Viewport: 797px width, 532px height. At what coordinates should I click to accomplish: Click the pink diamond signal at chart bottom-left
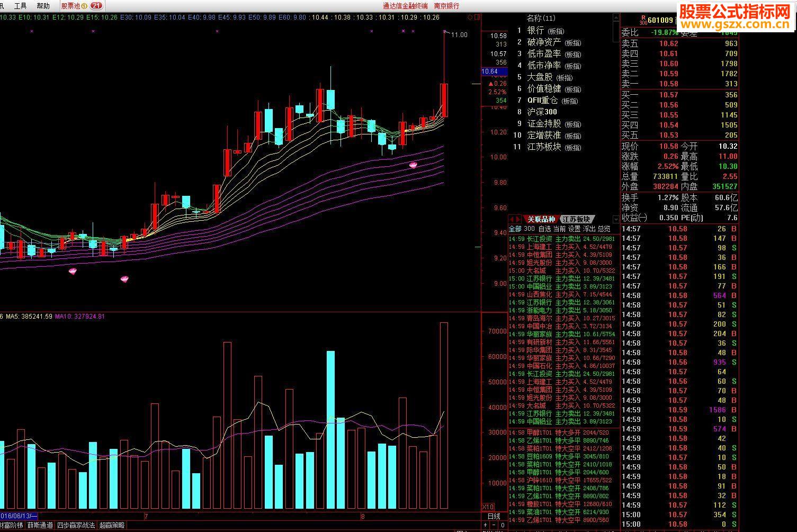73,271
